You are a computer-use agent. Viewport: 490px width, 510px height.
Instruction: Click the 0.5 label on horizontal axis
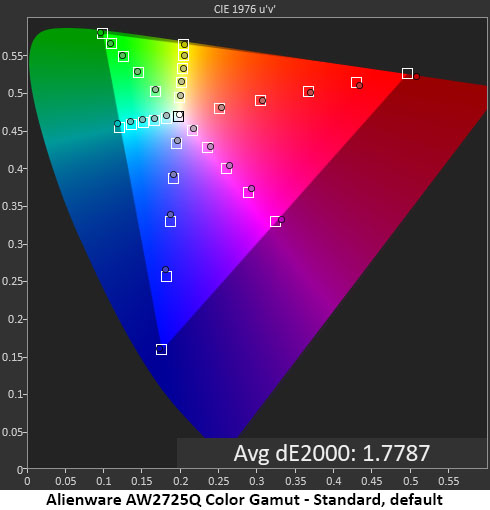pos(410,481)
